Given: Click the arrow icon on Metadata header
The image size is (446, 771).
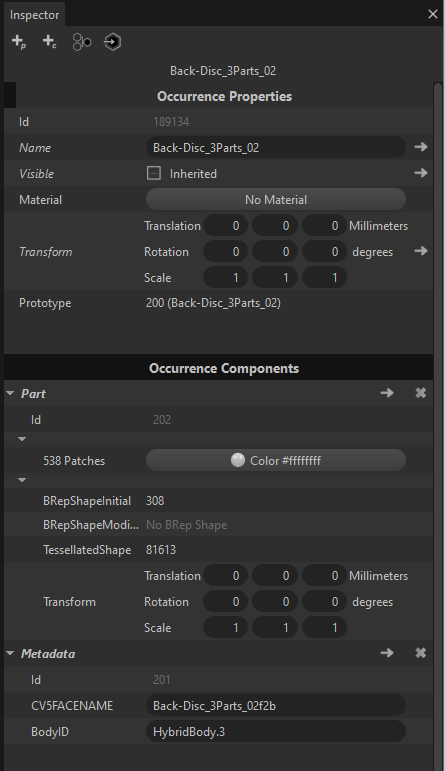Looking at the screenshot, I should [387, 653].
